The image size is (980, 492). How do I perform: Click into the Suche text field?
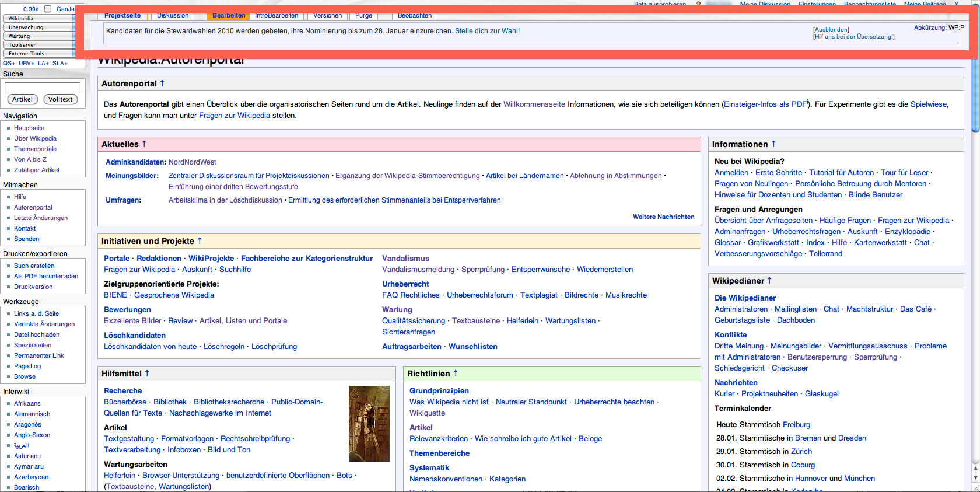(x=43, y=88)
